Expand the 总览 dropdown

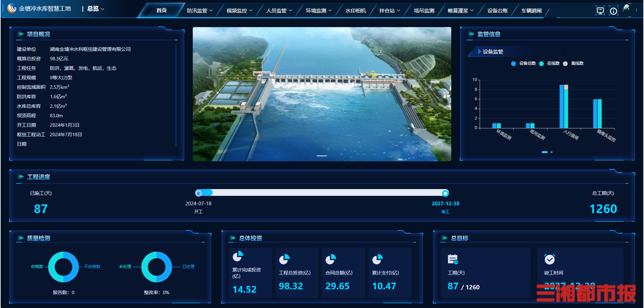[95, 9]
